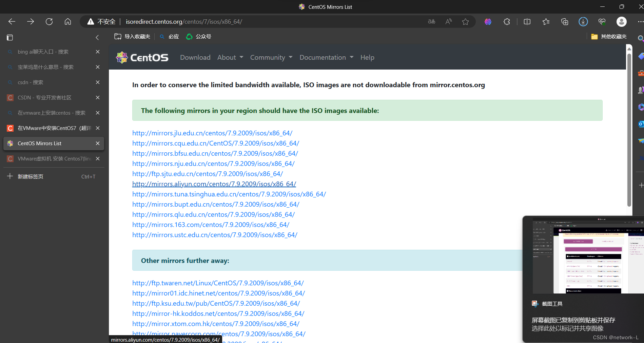Image resolution: width=644 pixels, height=343 pixels.
Task: Toggle split screen view icon
Action: point(527,22)
